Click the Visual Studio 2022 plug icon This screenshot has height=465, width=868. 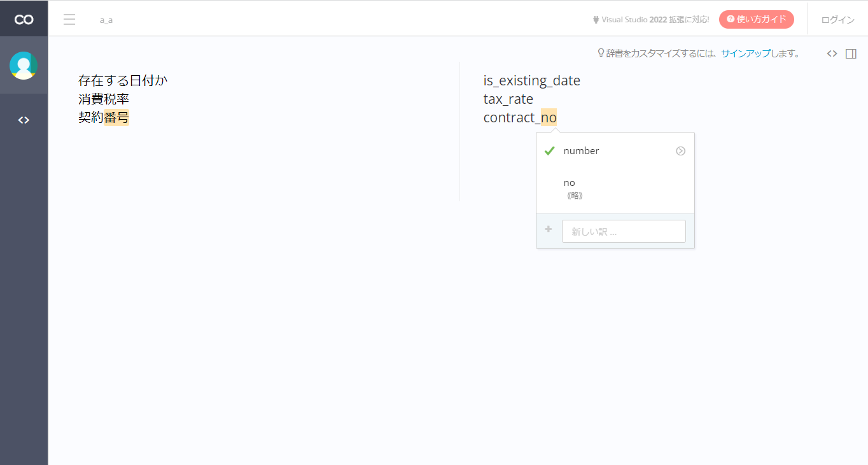coord(596,20)
